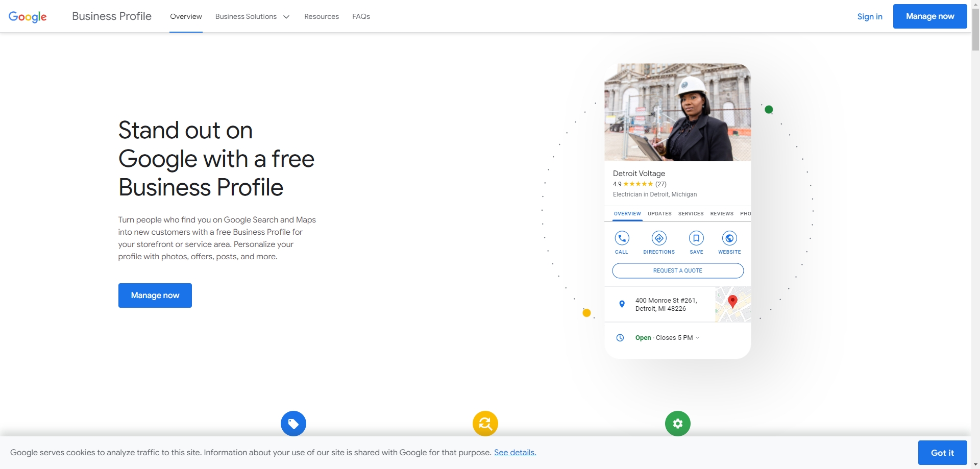
Task: Expand hours chevron next to Closes 5 PM
Action: click(698, 338)
